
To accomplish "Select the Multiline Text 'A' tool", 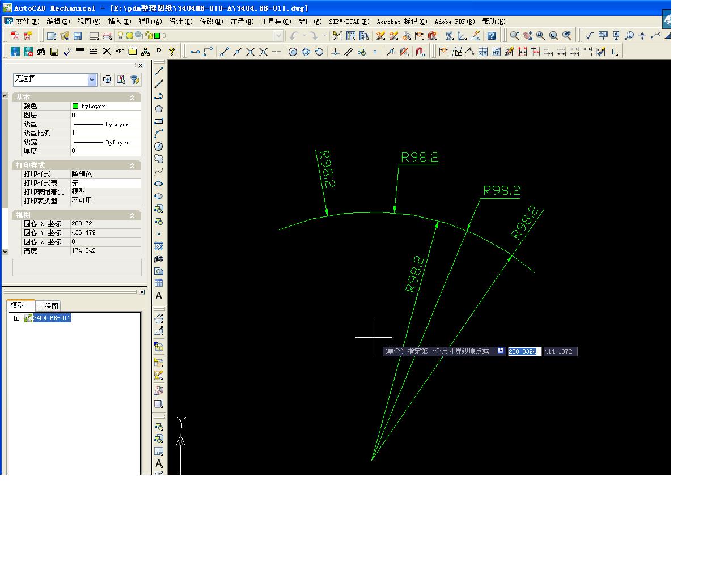I will [159, 295].
